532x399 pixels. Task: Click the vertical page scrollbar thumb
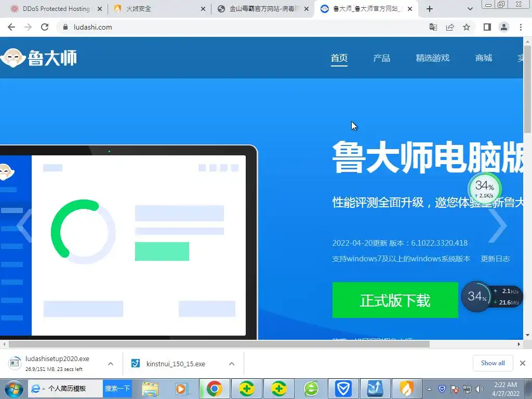pos(528,89)
